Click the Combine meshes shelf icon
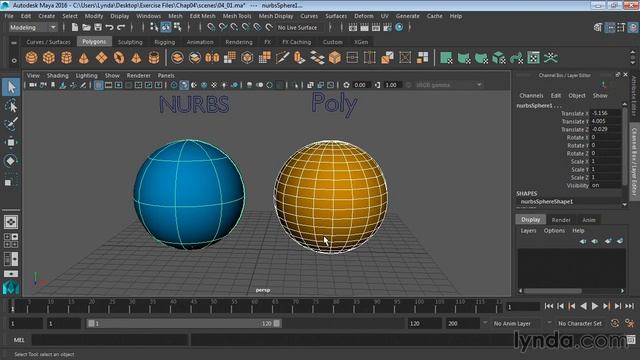 pyautogui.click(x=177, y=58)
